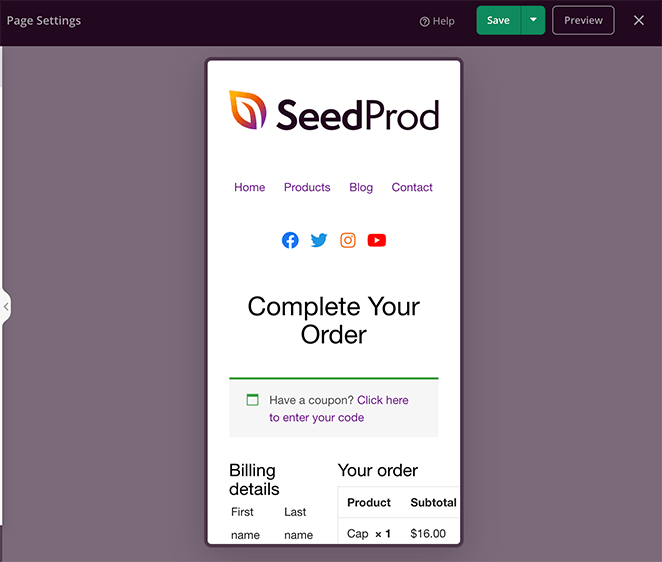Viewport: 662px width, 562px height.
Task: Go to the Blog menu link
Action: 361,187
